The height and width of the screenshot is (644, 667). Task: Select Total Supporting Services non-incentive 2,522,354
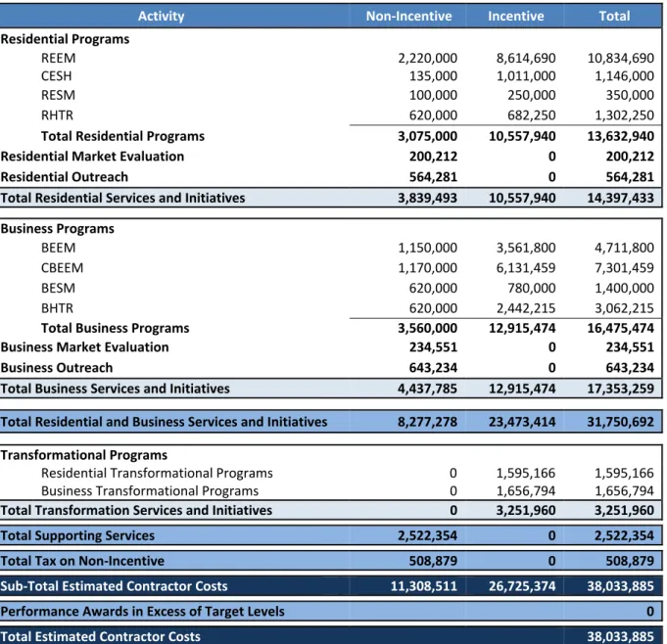pyautogui.click(x=427, y=535)
